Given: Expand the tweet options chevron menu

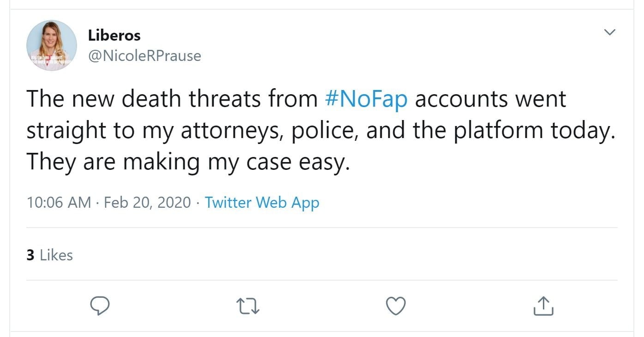Looking at the screenshot, I should pos(610,32).
